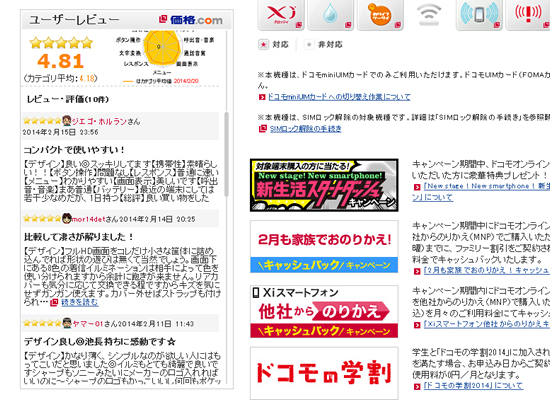The width and height of the screenshot is (550, 400).
Task: Click the review radar chart
Action: pos(161,48)
